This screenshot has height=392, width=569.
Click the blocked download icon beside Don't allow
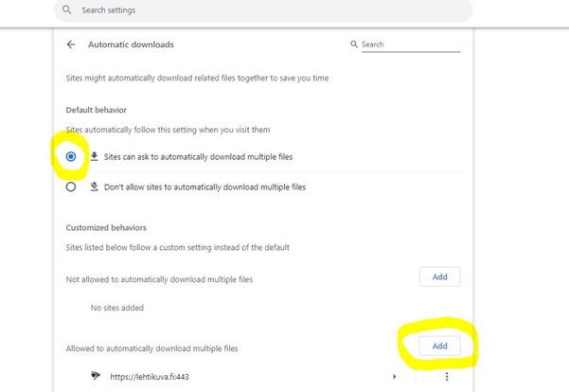click(94, 187)
